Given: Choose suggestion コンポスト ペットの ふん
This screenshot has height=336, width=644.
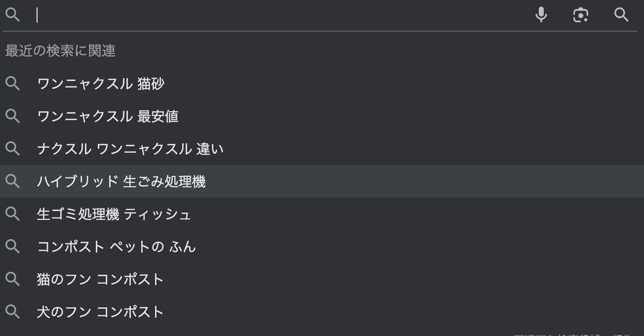Looking at the screenshot, I should 117,247.
